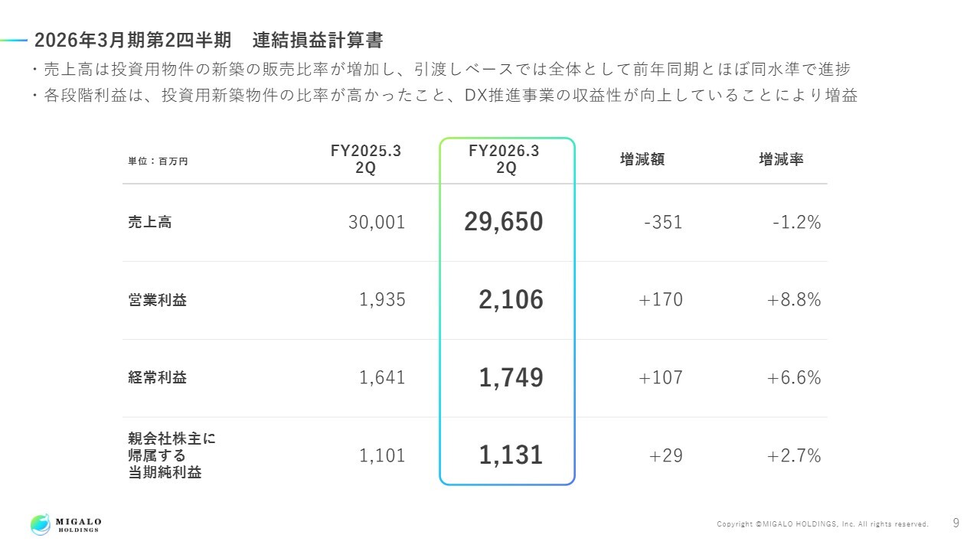Click the 単位：百万円 unit label
Image resolution: width=980 pixels, height=551 pixels.
pos(158,161)
